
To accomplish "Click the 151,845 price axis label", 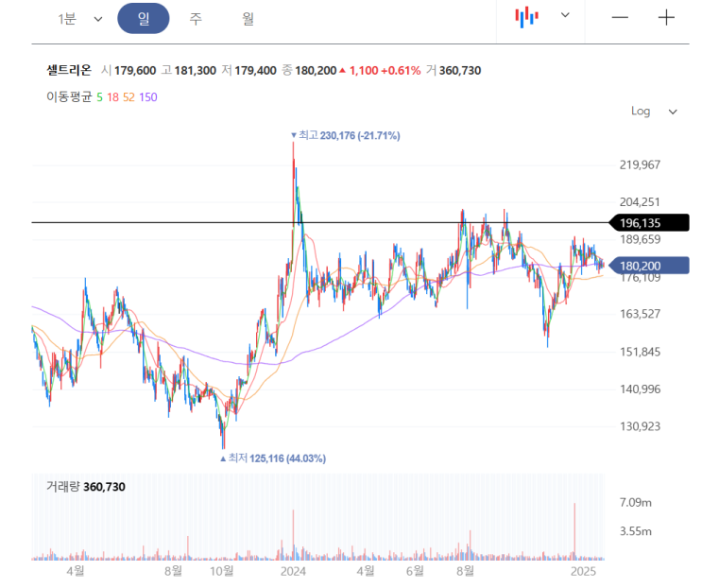I will 640,352.
